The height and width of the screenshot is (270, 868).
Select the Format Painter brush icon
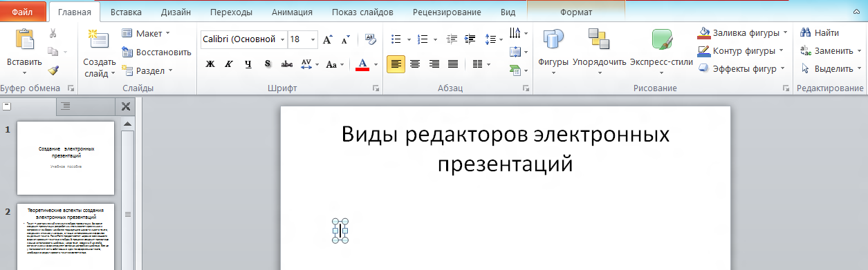[x=53, y=70]
